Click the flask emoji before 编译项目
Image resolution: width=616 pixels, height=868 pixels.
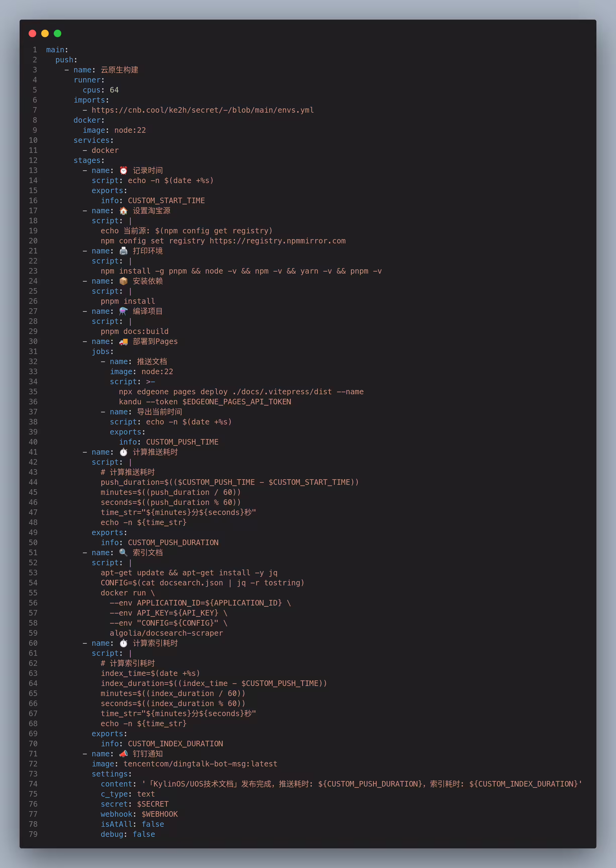(x=123, y=311)
